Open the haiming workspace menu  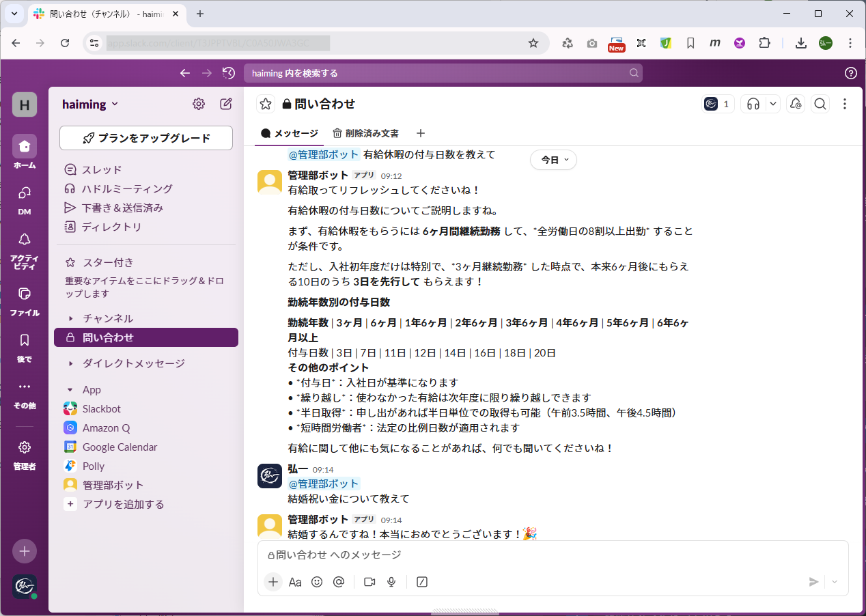(x=89, y=104)
